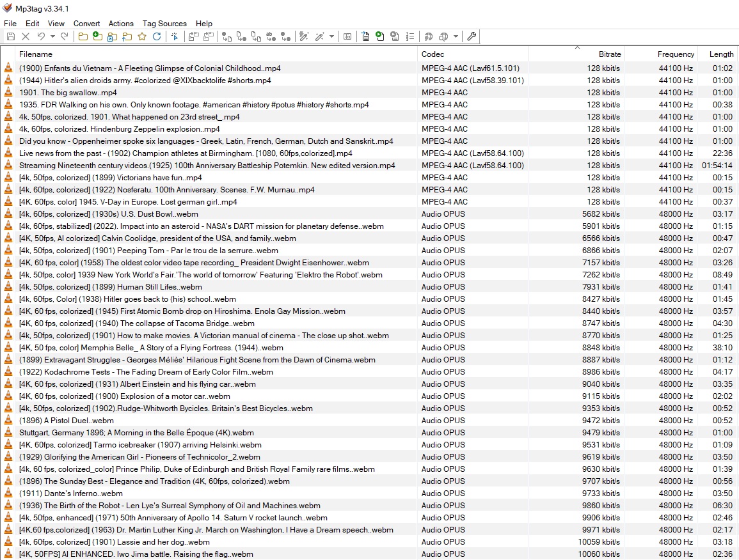Select 'Iwo Jima battle. Raising the flag..webm'
739x560 pixels.
coord(370,554)
